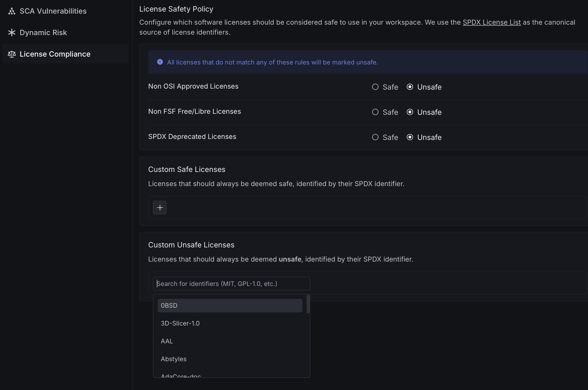
Task: Go to SCA Vulnerabilities section
Action: point(53,11)
